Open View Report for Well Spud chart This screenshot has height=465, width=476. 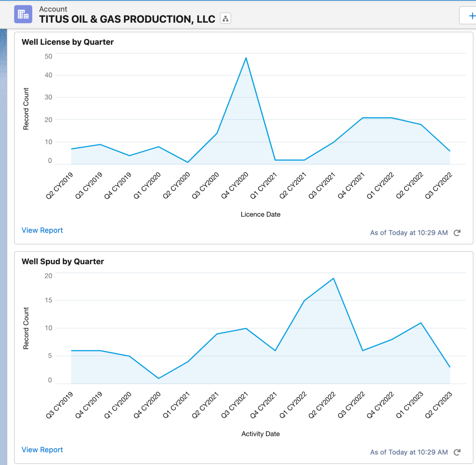point(42,449)
